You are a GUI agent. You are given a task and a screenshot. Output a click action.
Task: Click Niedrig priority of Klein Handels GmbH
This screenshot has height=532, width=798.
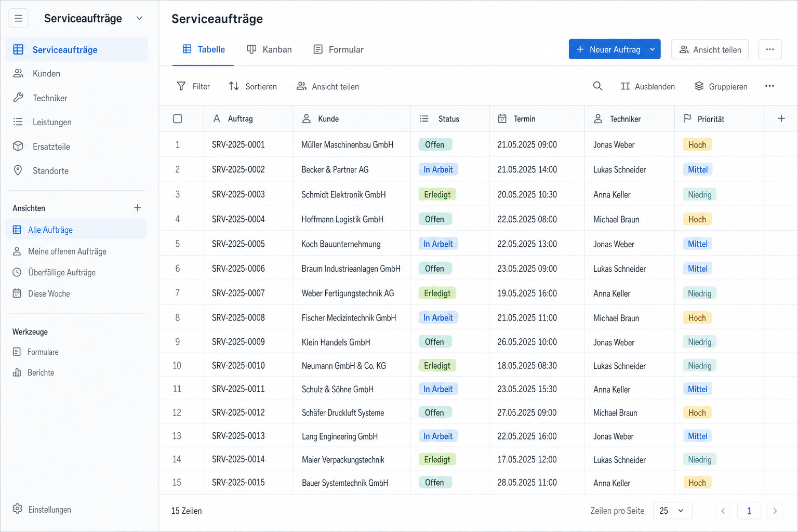coord(700,342)
